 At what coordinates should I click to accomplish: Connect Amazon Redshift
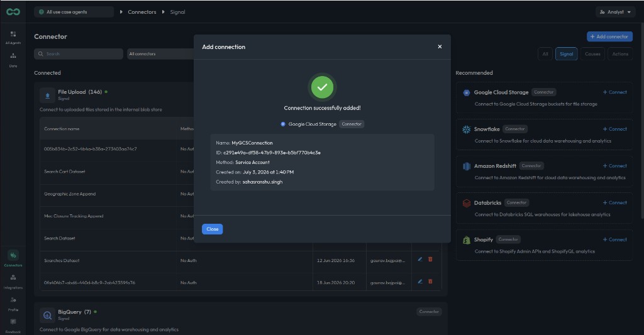pos(615,166)
